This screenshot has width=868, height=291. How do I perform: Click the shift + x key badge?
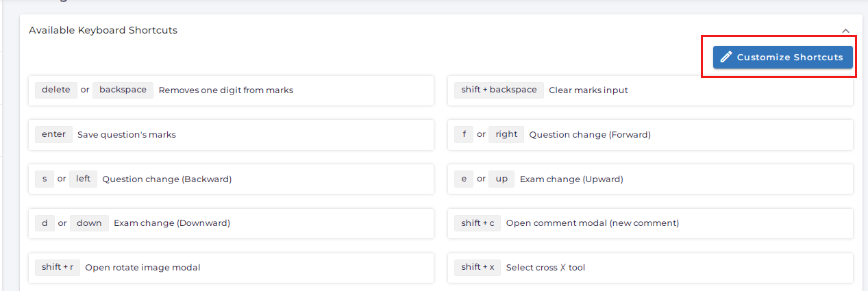pos(477,267)
